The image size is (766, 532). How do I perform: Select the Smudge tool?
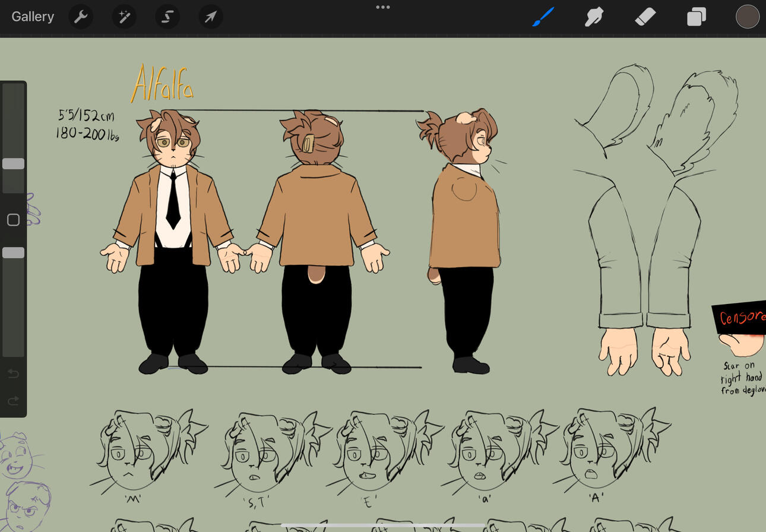[594, 17]
